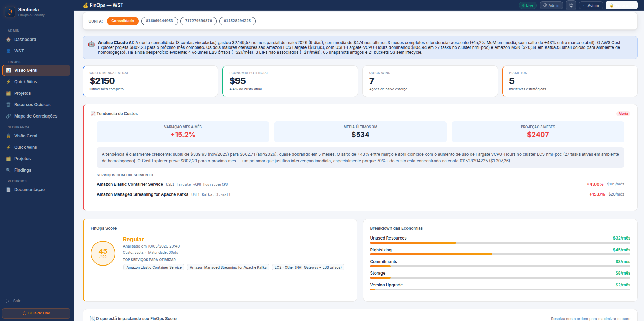This screenshot has height=321, width=644.
Task: Select account 816069144953
Action: pyautogui.click(x=160, y=21)
